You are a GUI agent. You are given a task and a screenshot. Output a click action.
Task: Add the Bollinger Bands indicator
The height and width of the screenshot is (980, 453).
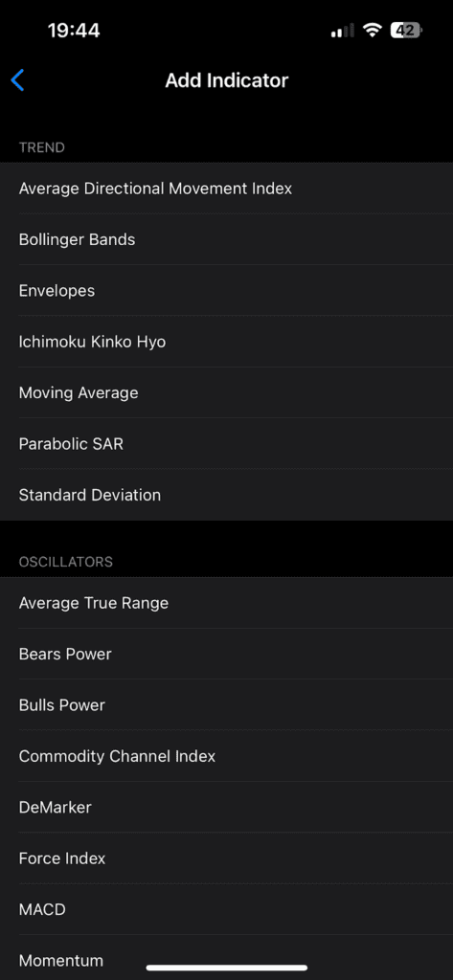(226, 239)
